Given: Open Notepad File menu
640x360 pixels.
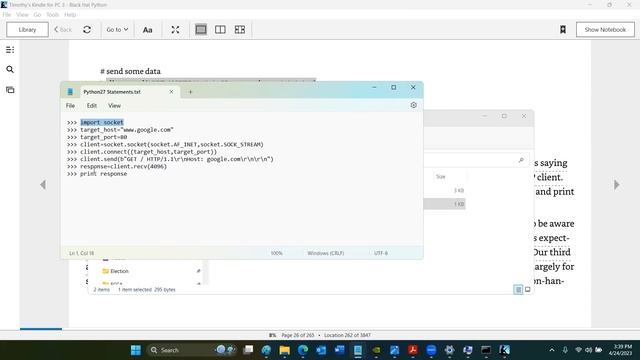Looking at the screenshot, I should (70, 106).
